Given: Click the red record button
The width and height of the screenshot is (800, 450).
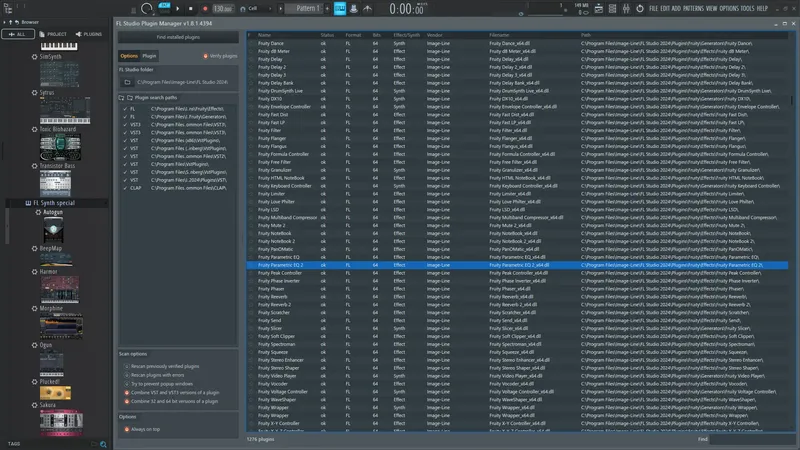Looking at the screenshot, I should 205,9.
